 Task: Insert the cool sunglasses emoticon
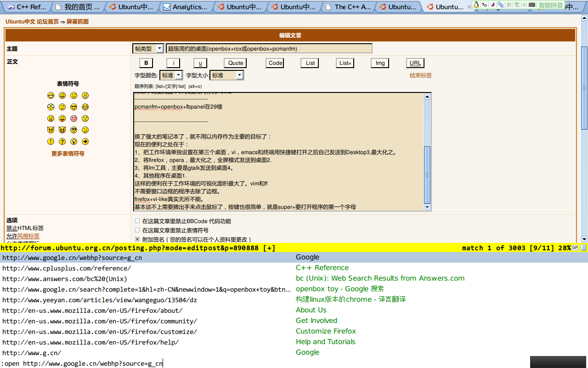click(x=73, y=107)
